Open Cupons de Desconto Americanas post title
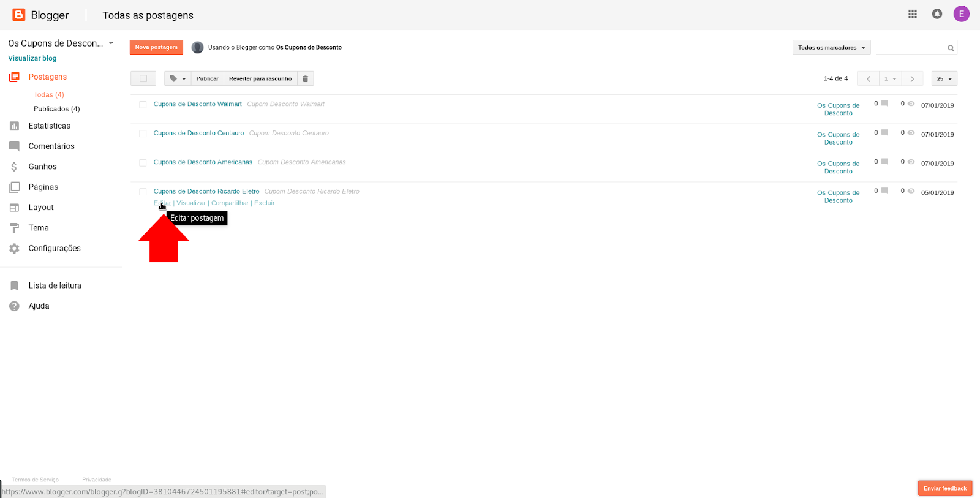Image resolution: width=980 pixels, height=498 pixels. tap(203, 162)
